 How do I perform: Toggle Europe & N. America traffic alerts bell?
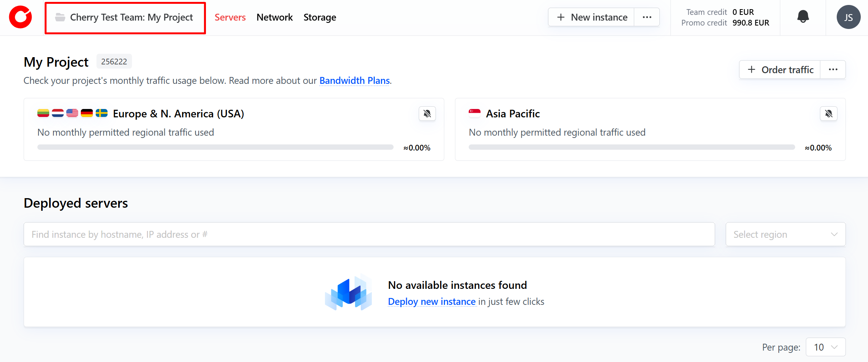(x=427, y=114)
